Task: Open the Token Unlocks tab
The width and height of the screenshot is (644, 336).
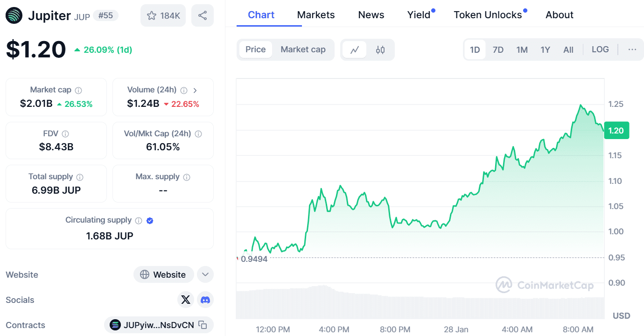Action: pos(488,14)
